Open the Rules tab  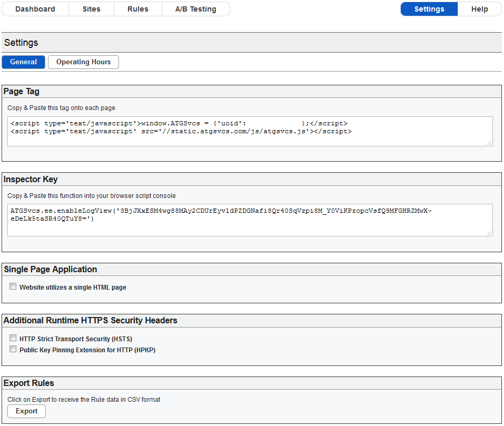pyautogui.click(x=138, y=9)
